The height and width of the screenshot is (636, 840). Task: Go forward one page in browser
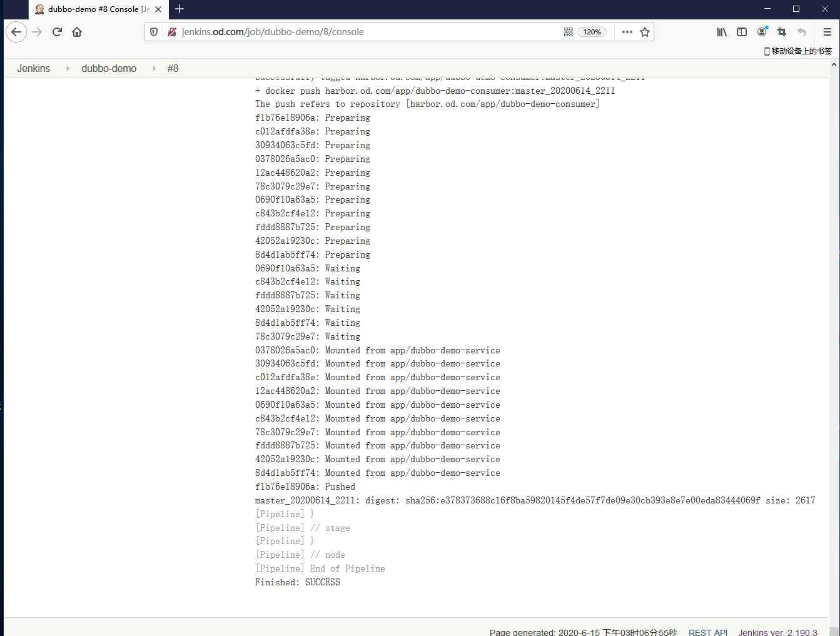[x=37, y=32]
